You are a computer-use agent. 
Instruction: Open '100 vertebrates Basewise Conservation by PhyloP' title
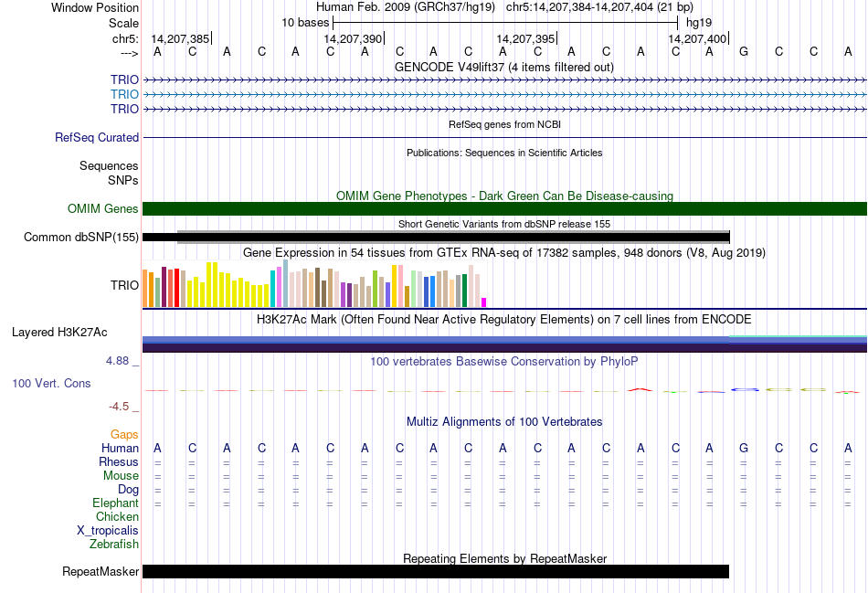point(504,362)
